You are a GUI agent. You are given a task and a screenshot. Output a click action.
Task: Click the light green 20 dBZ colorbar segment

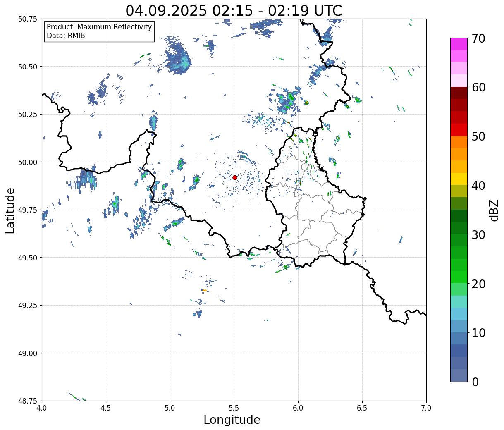point(459,289)
